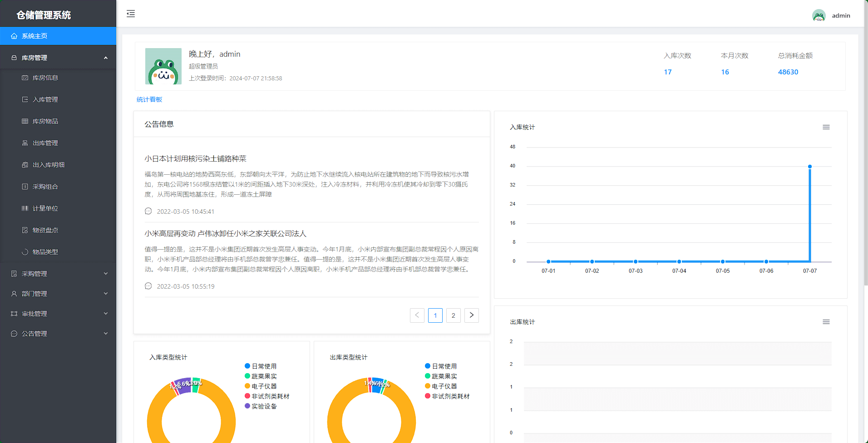The height and width of the screenshot is (443, 868).
Task: Toggle 电子仪器 legend in 入库类型统计
Action: click(261, 386)
